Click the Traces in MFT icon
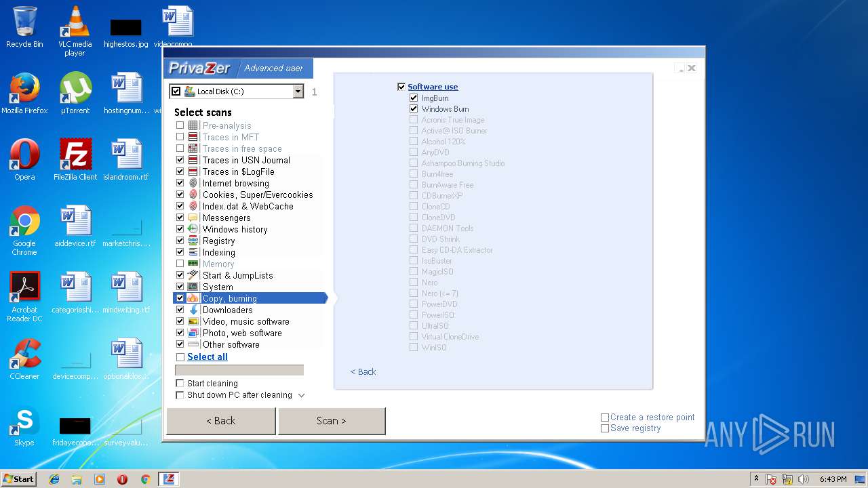The height and width of the screenshot is (488, 868). (193, 137)
